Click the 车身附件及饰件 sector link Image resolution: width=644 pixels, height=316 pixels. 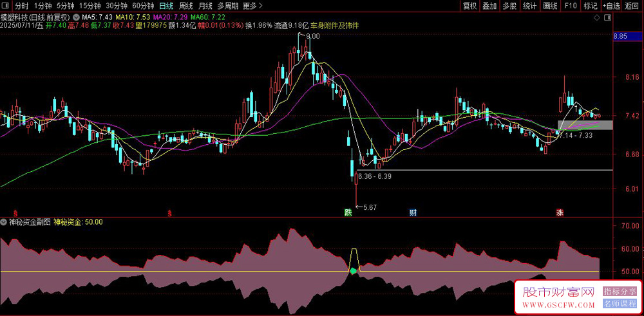point(335,26)
